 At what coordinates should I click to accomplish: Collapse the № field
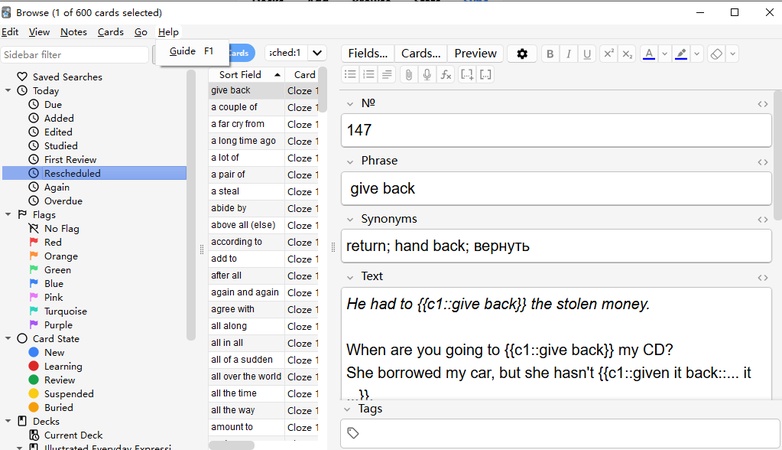coord(350,104)
